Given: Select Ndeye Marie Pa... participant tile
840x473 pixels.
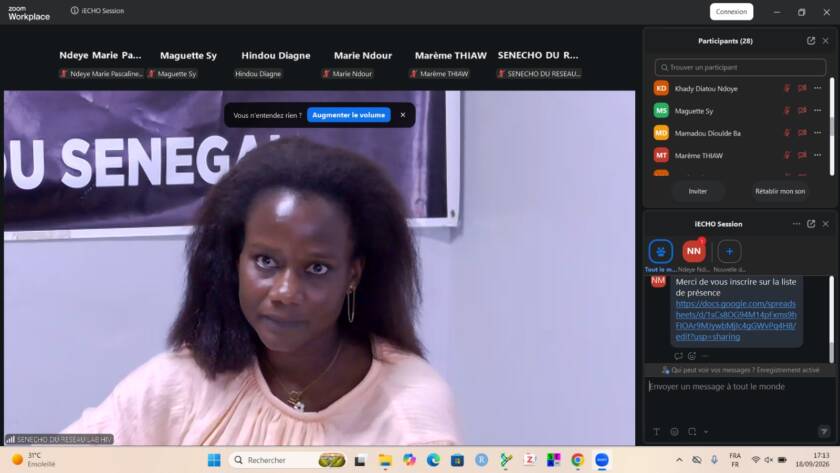Looking at the screenshot, I should [101, 64].
